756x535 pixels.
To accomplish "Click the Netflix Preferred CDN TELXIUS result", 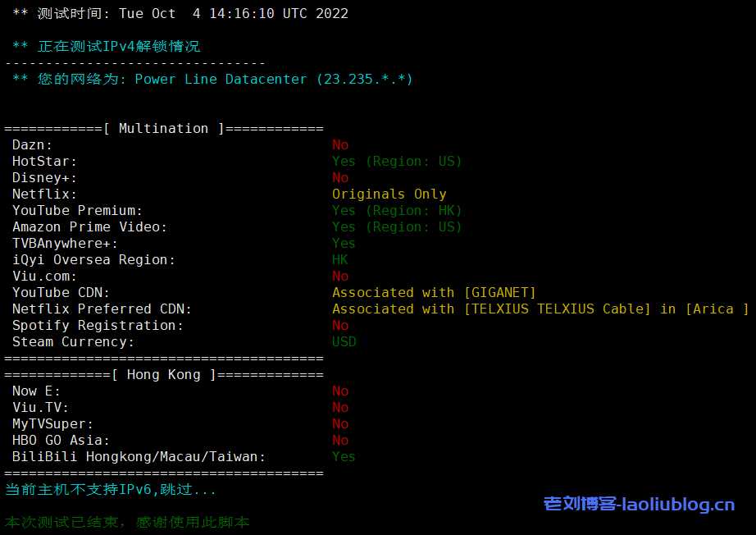I will [540, 309].
